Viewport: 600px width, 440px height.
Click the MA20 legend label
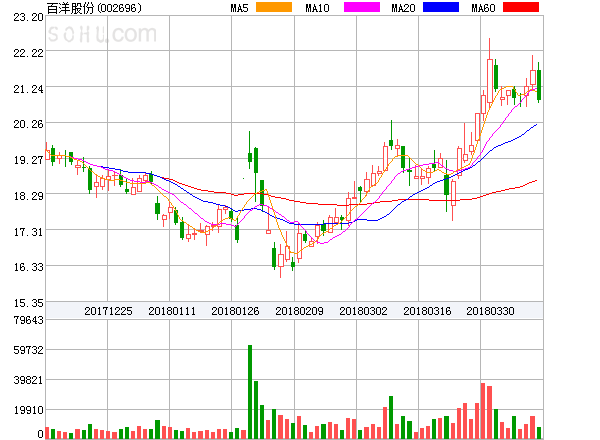(403, 8)
